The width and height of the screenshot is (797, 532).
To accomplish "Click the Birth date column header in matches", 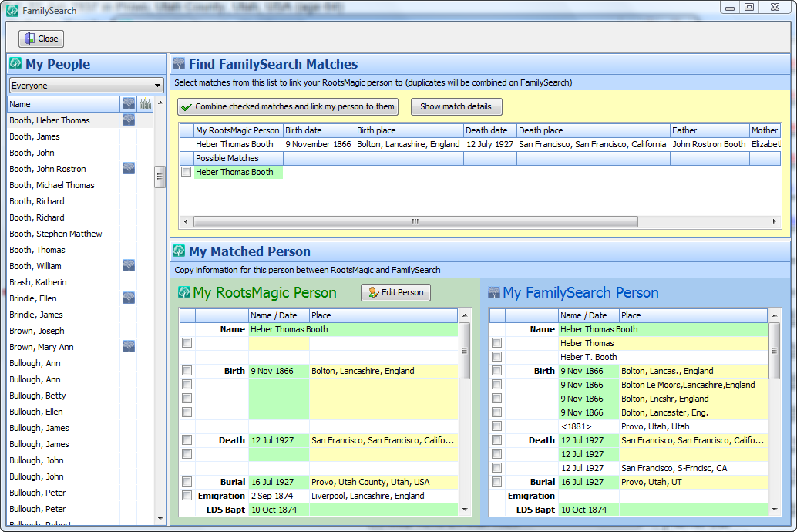I will click(x=318, y=130).
